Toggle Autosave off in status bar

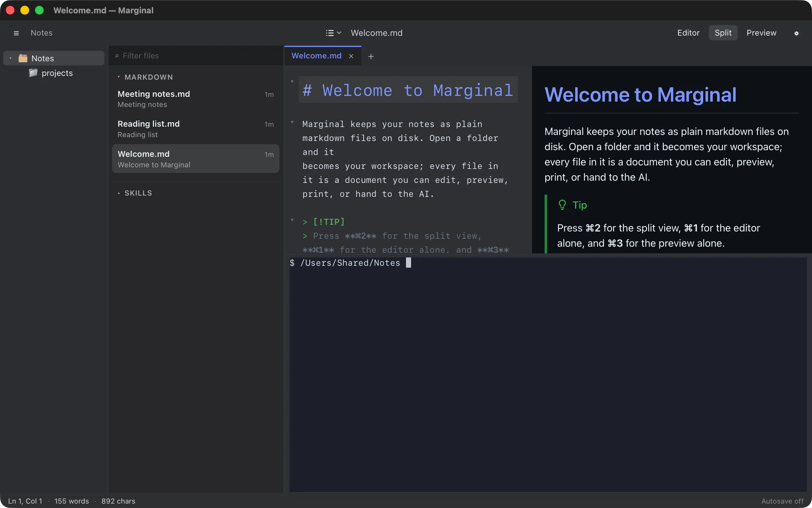pyautogui.click(x=782, y=501)
